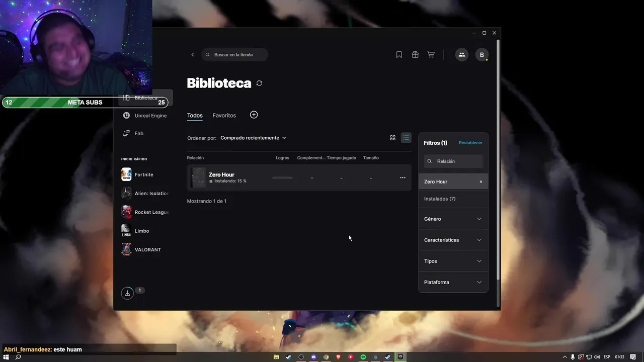The width and height of the screenshot is (644, 362).
Task: Expand the Tipos filter
Action: pos(453,261)
